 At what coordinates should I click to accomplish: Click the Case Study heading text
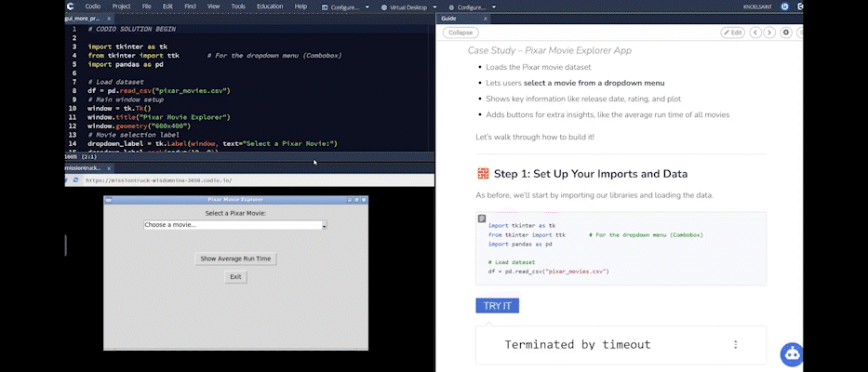pyautogui.click(x=550, y=51)
